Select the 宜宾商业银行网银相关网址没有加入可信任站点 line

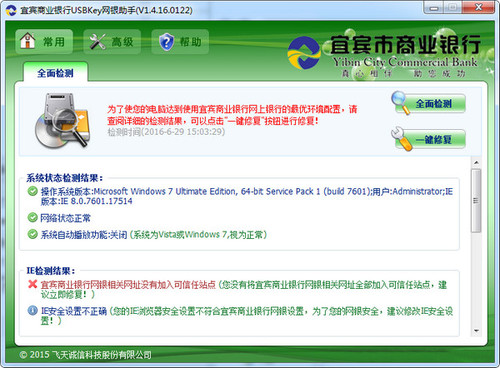coord(243,289)
